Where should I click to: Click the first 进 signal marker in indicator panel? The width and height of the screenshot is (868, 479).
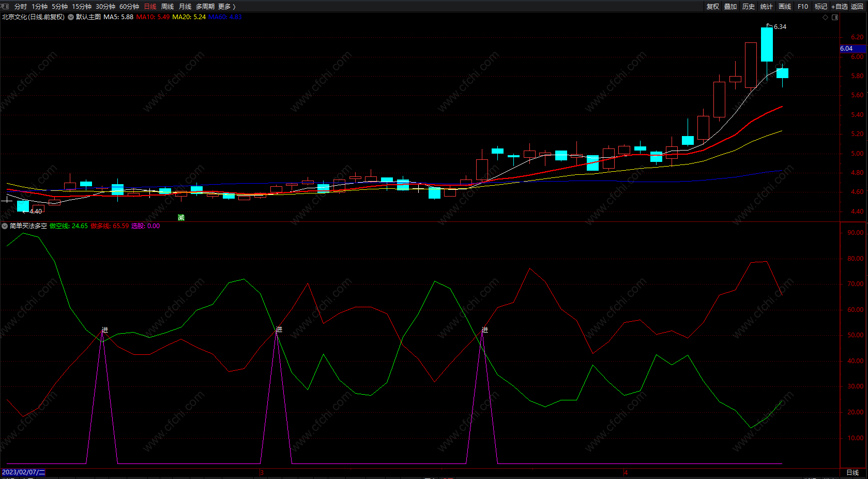click(x=105, y=330)
